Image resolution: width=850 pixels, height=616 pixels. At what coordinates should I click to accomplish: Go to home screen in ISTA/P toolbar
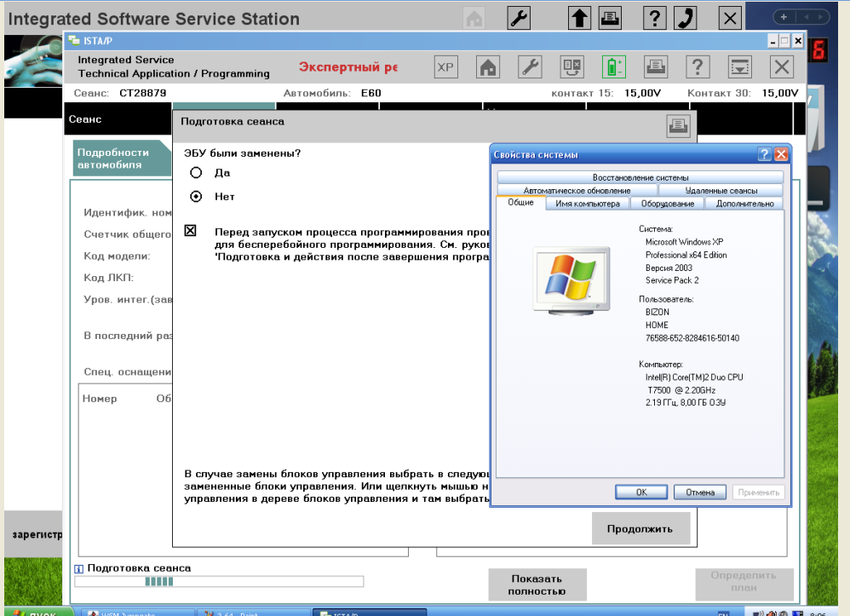pos(488,67)
